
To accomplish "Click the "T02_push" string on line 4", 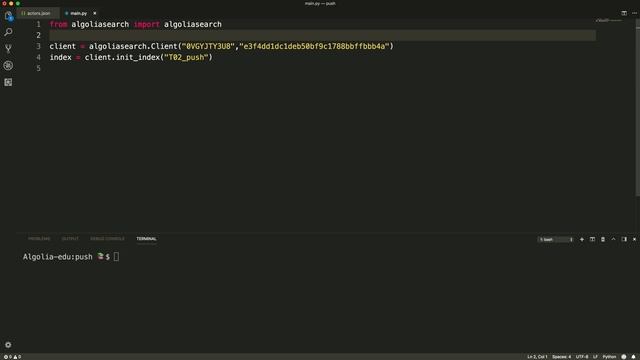I will [186, 58].
